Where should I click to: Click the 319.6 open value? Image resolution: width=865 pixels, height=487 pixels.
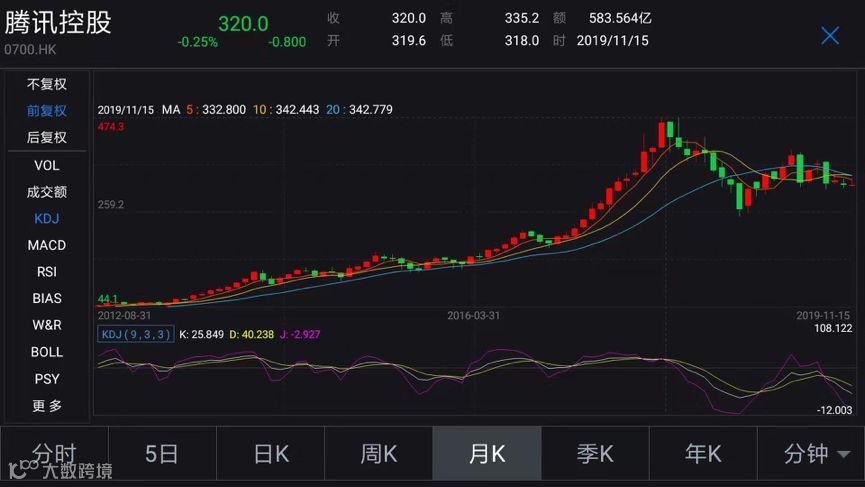(x=409, y=41)
